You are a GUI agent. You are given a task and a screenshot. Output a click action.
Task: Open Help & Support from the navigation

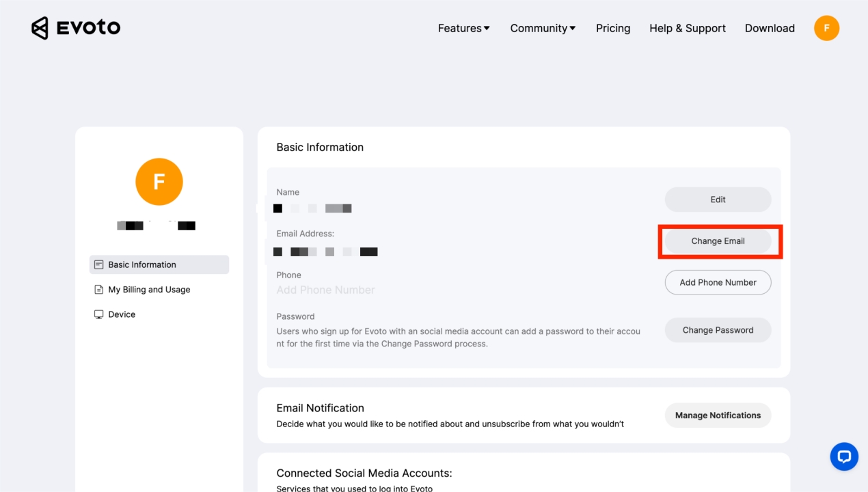click(x=688, y=28)
